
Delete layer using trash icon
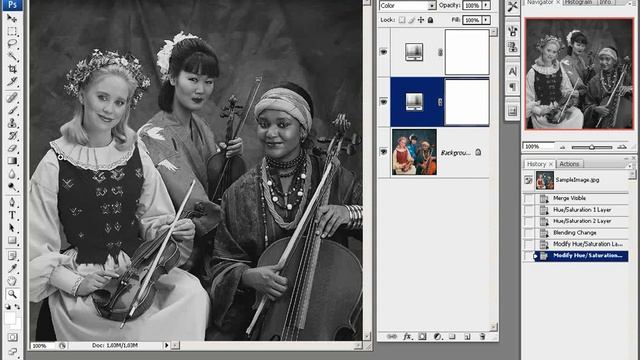coord(482,336)
